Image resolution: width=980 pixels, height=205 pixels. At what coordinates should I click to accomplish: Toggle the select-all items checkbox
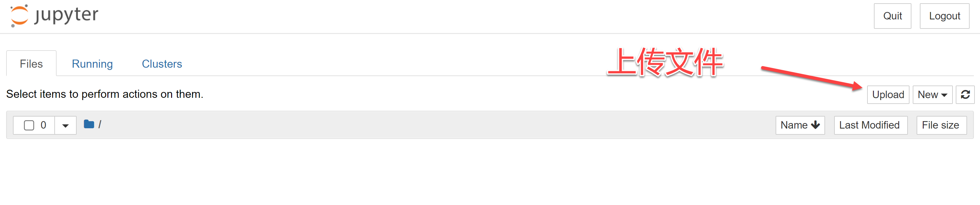click(x=29, y=125)
